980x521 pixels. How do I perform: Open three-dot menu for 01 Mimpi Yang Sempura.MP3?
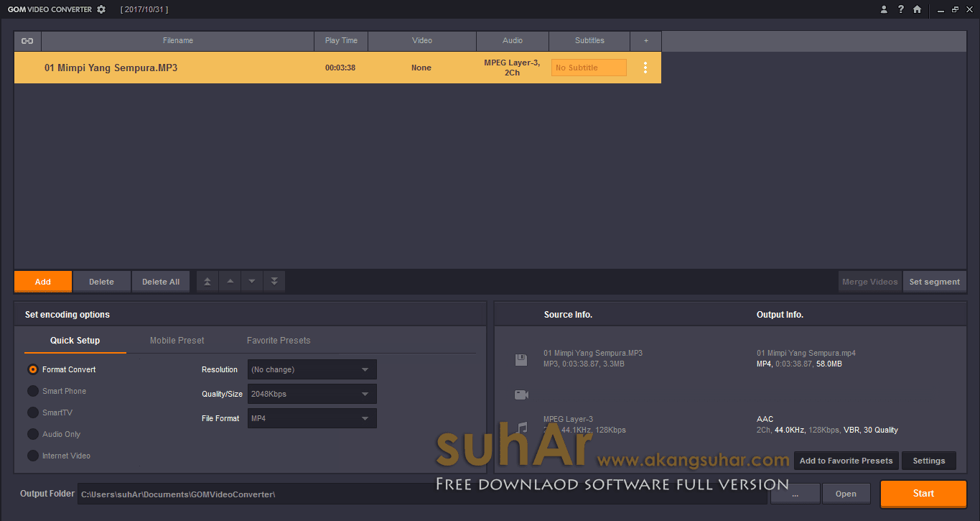[x=645, y=68]
